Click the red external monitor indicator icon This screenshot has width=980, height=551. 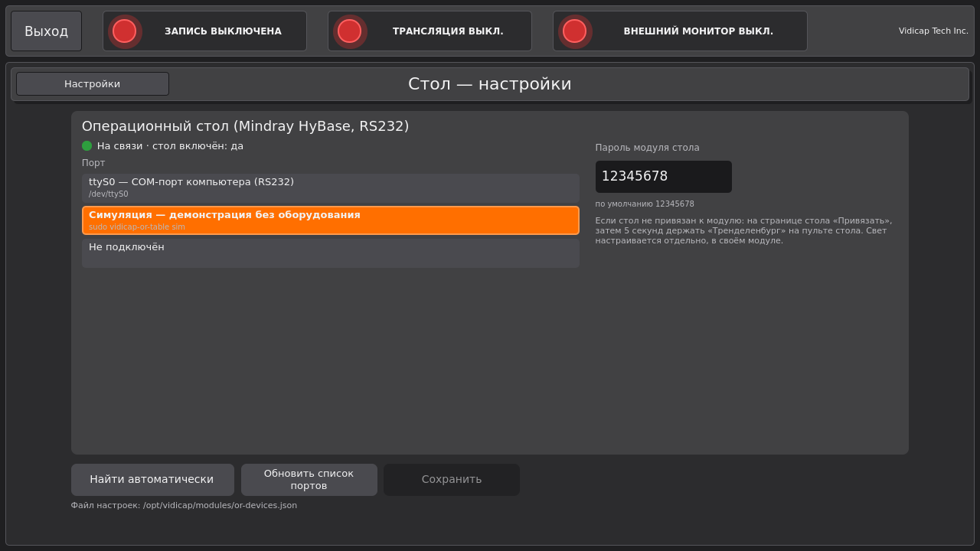tap(574, 31)
